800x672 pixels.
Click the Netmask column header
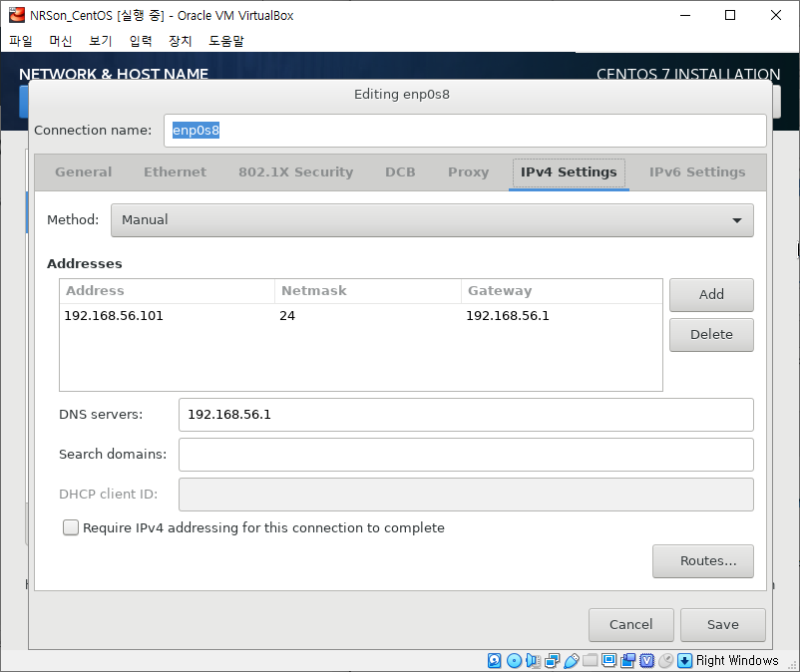[x=368, y=291]
